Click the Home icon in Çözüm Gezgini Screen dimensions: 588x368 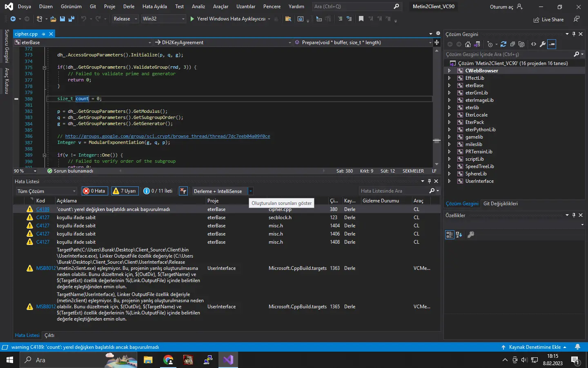tap(468, 44)
